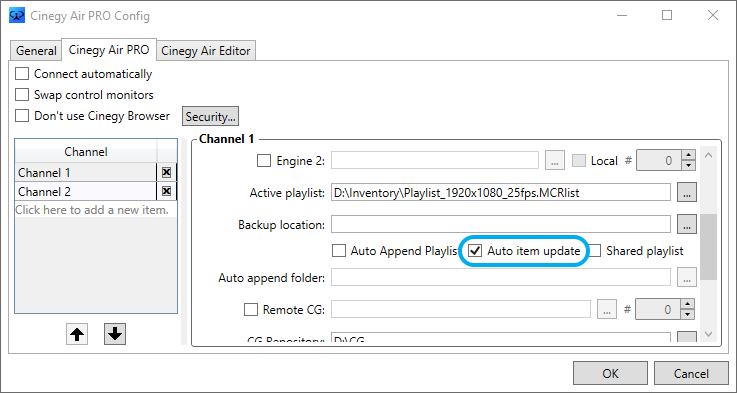The height and width of the screenshot is (393, 737).
Task: Browse for Backup location folder
Action: [687, 225]
